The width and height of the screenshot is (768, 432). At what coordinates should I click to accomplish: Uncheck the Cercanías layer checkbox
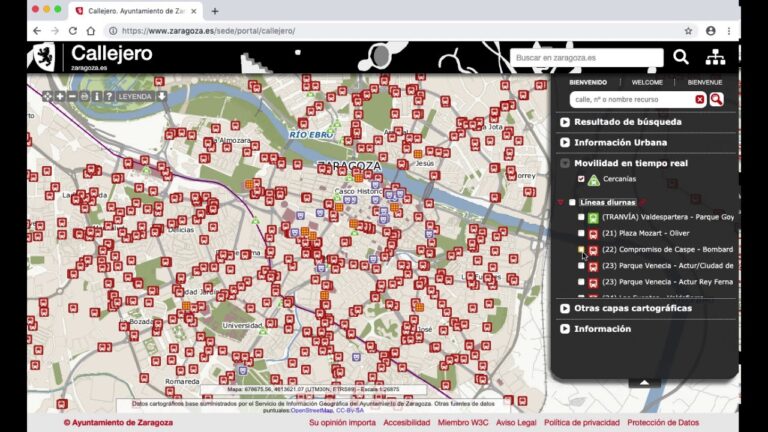coord(581,179)
